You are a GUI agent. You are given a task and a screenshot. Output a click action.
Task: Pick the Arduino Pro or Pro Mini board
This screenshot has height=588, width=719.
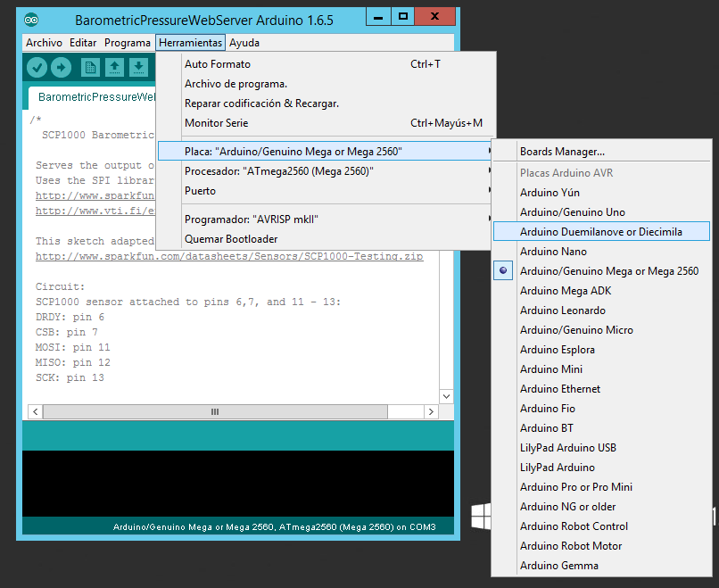click(601, 487)
